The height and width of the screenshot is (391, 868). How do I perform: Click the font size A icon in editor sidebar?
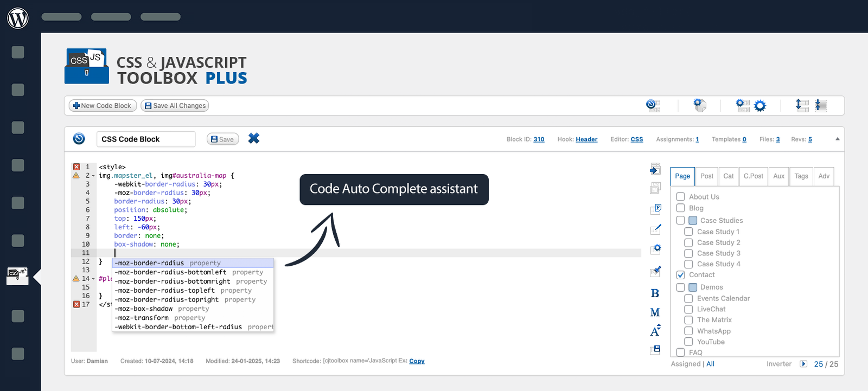click(655, 330)
